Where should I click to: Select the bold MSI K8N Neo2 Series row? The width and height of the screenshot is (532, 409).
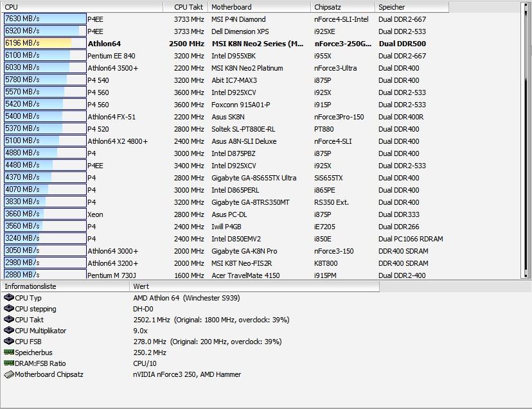point(257,44)
